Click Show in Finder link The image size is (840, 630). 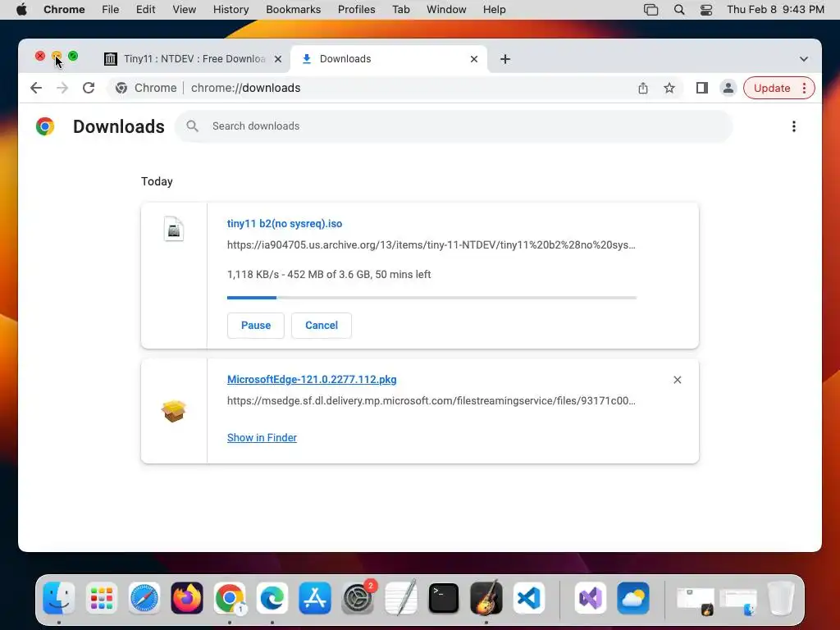[x=262, y=438]
